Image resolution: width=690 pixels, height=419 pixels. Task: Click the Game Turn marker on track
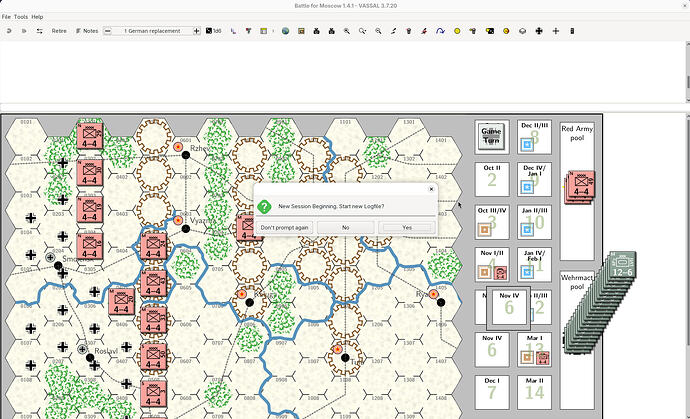[491, 136]
